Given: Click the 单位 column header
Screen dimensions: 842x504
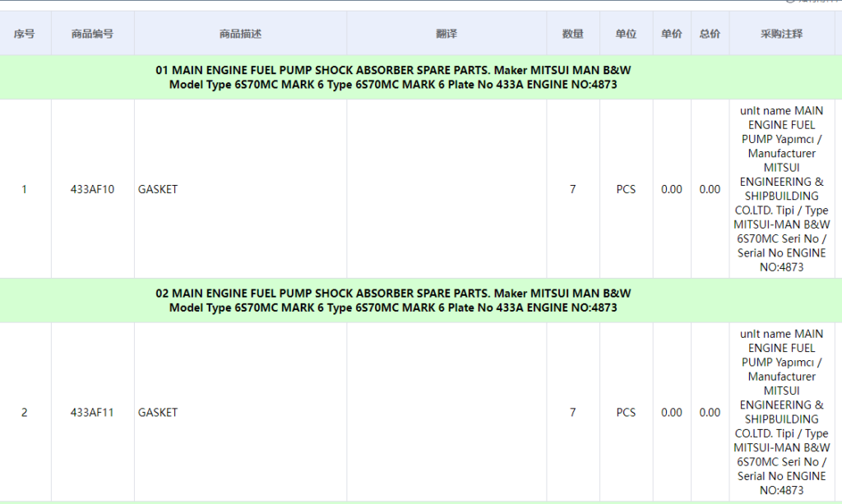Looking at the screenshot, I should tap(626, 34).
